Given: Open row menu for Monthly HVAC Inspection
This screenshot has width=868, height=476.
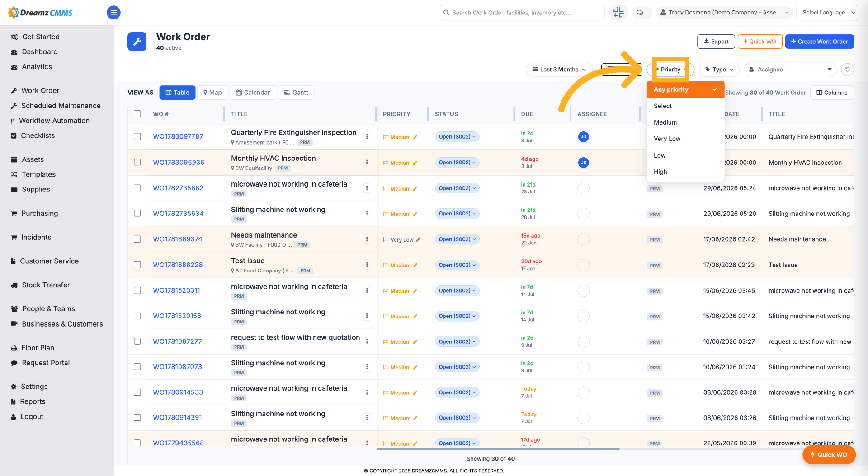Looking at the screenshot, I should click(367, 162).
